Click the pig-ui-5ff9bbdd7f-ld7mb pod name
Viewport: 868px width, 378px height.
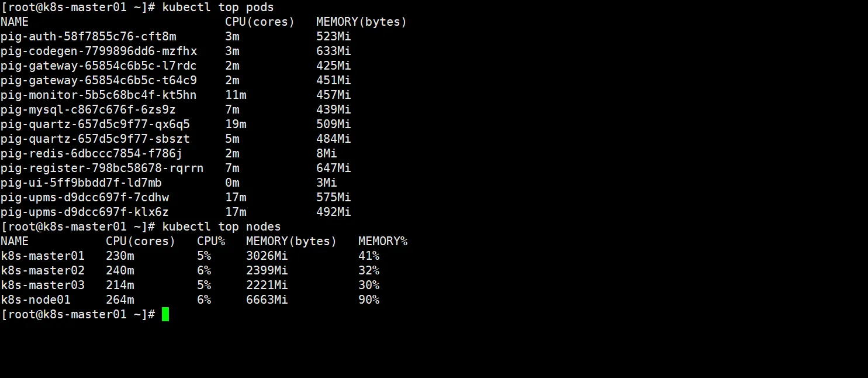click(x=81, y=183)
